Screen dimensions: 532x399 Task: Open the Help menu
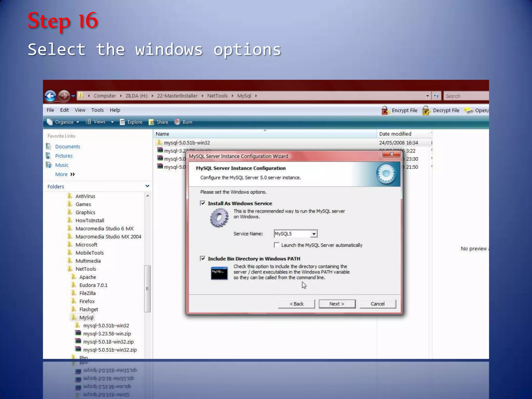click(115, 110)
